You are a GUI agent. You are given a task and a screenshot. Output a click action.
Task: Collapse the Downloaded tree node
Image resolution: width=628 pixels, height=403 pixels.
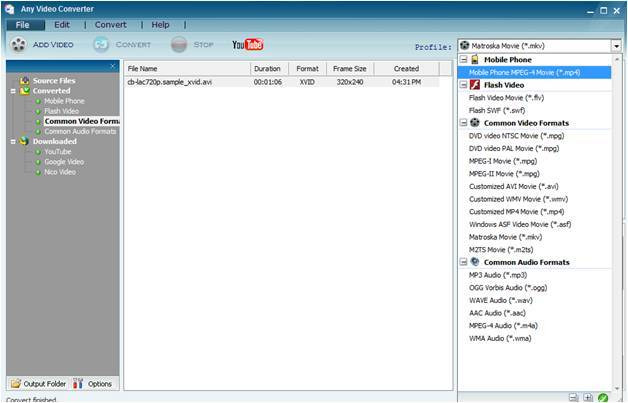[x=13, y=141]
